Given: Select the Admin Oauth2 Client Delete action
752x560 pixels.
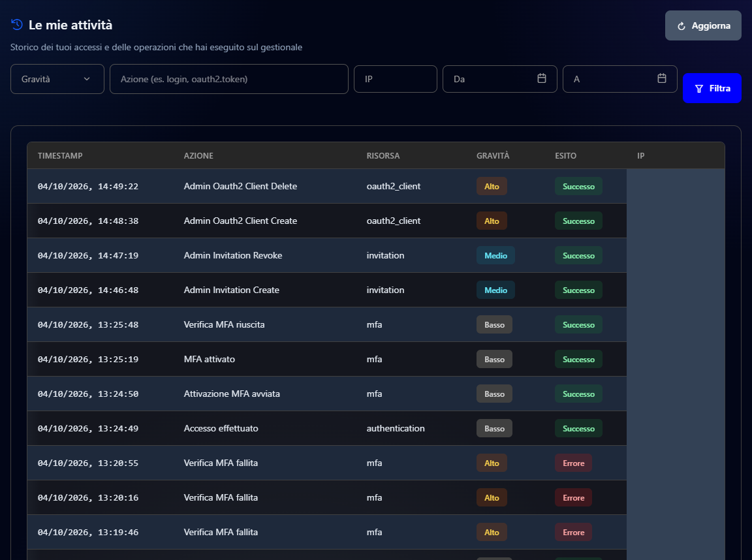Looking at the screenshot, I should point(240,186).
